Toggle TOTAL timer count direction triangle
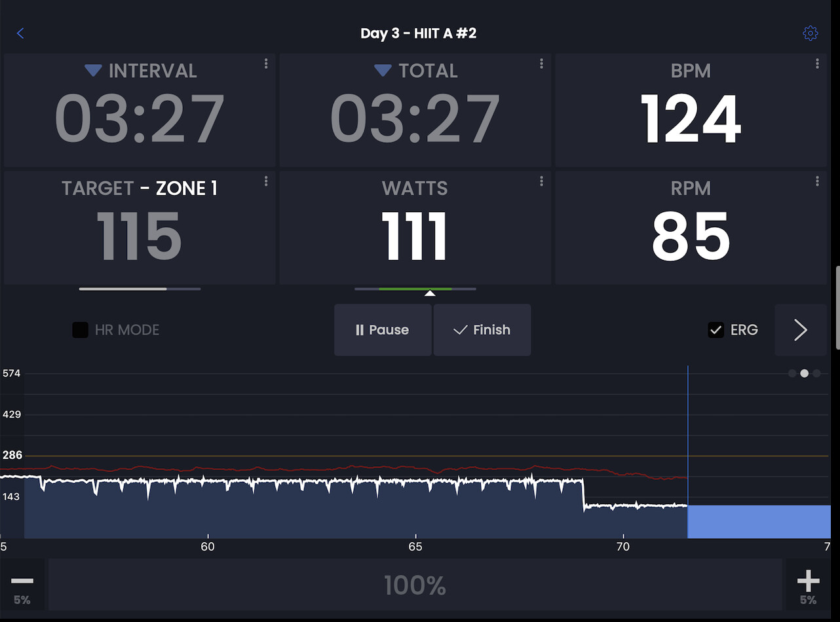Screen dimensions: 840x622 pyautogui.click(x=383, y=71)
